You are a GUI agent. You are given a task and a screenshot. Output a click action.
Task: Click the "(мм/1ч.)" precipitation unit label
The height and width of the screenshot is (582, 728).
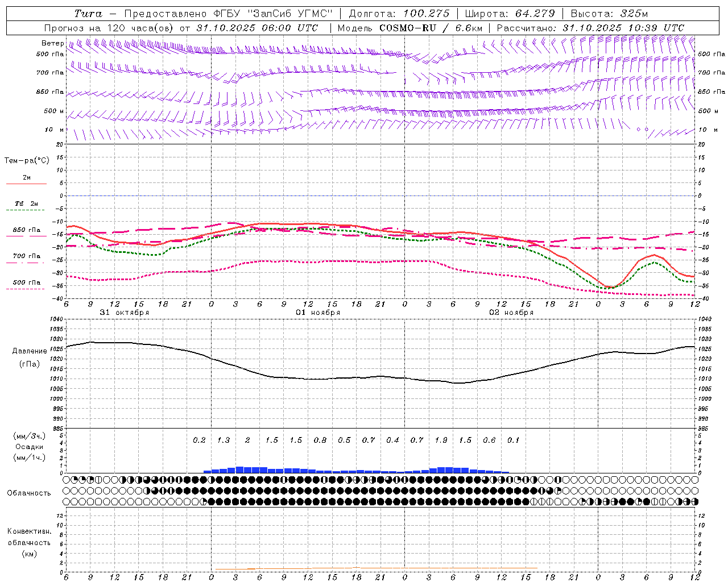(x=30, y=458)
